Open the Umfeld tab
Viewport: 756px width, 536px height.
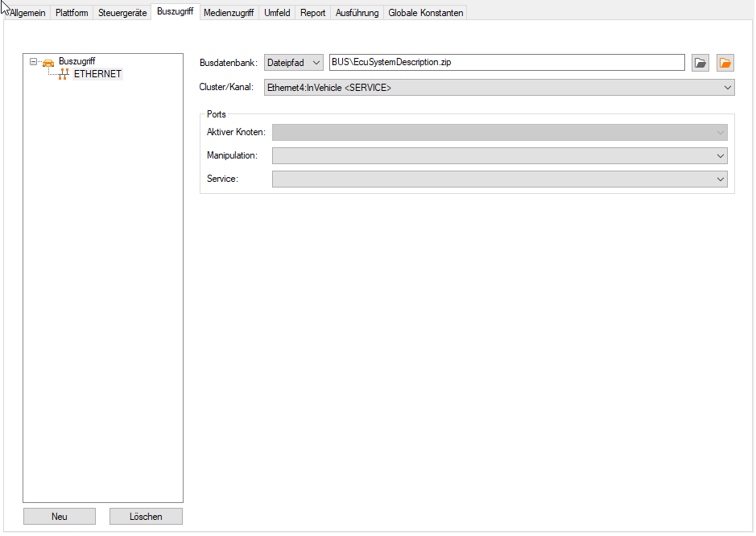pyautogui.click(x=277, y=13)
